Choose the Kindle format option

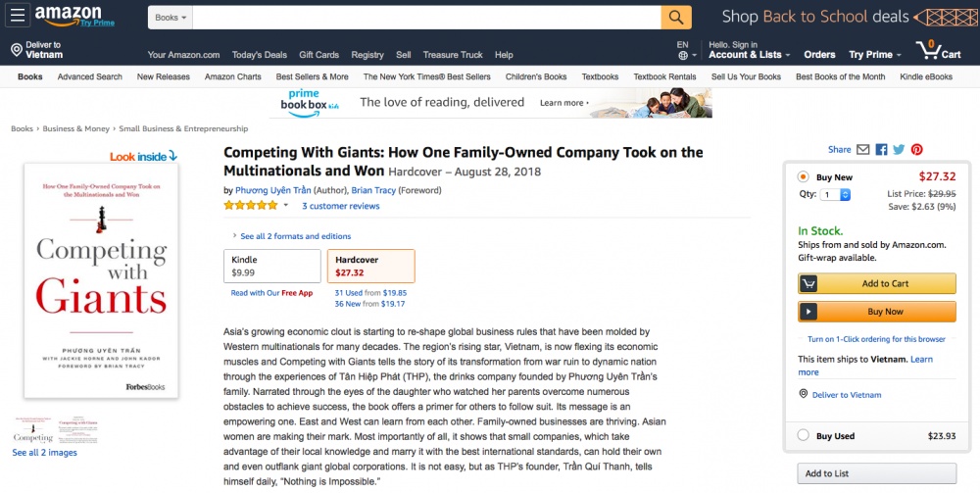click(271, 266)
